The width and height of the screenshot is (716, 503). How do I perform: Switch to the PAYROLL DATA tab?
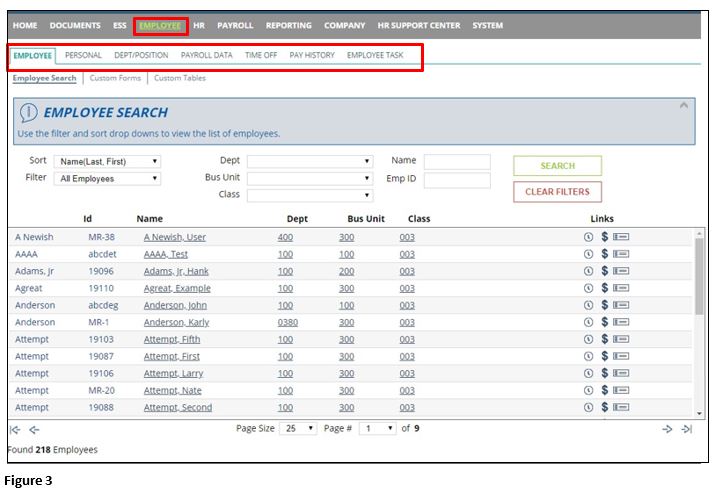(206, 55)
